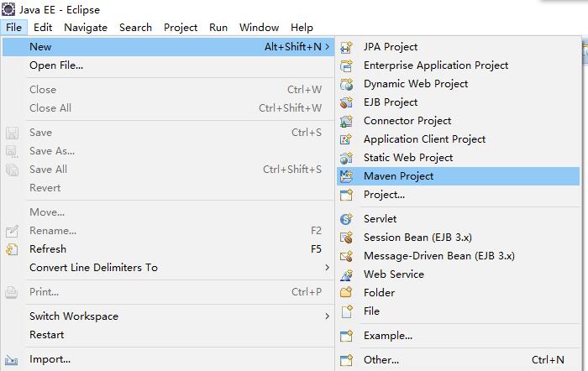Screen dimensions: 588x371
Task: Click the File icon in New submenu
Action: [x=347, y=311]
